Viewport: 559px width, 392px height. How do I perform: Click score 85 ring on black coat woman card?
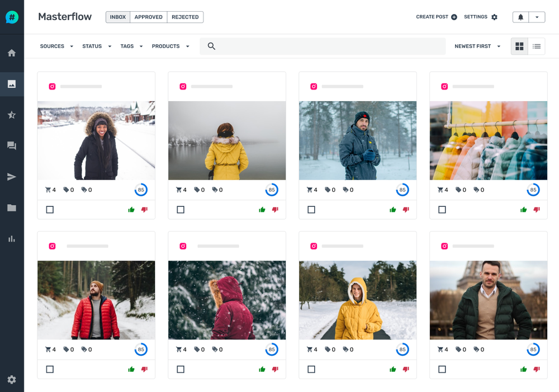pos(141,190)
